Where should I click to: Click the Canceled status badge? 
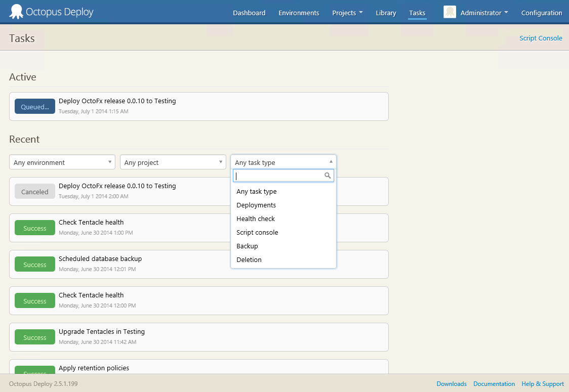pos(34,191)
